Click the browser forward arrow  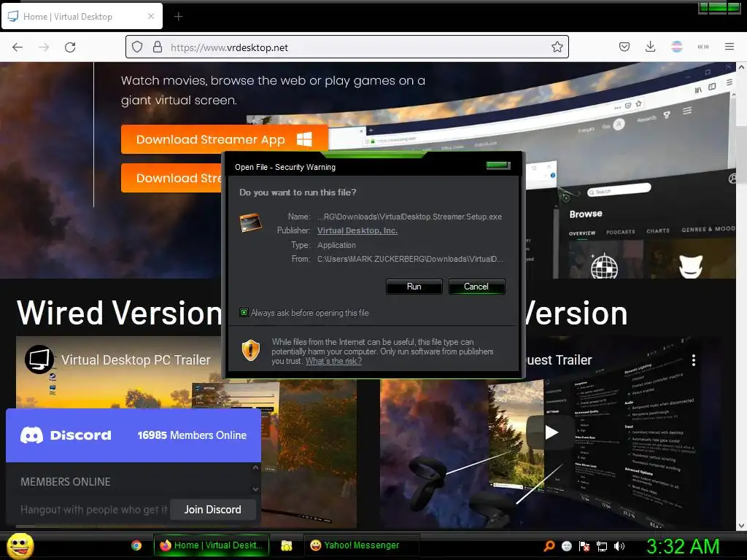(44, 47)
